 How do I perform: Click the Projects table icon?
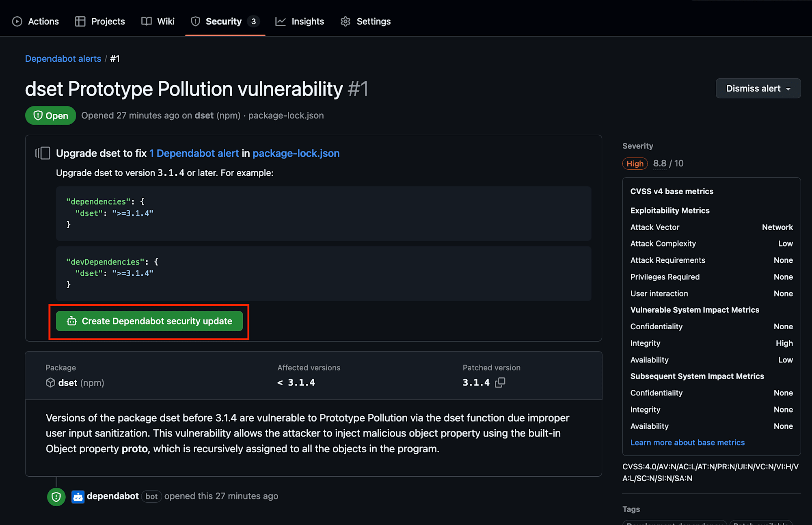[80, 22]
